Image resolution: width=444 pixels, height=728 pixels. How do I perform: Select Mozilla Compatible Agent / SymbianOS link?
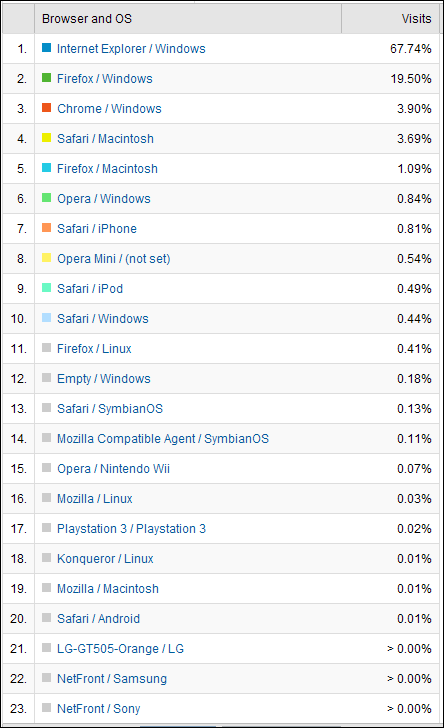click(163, 439)
